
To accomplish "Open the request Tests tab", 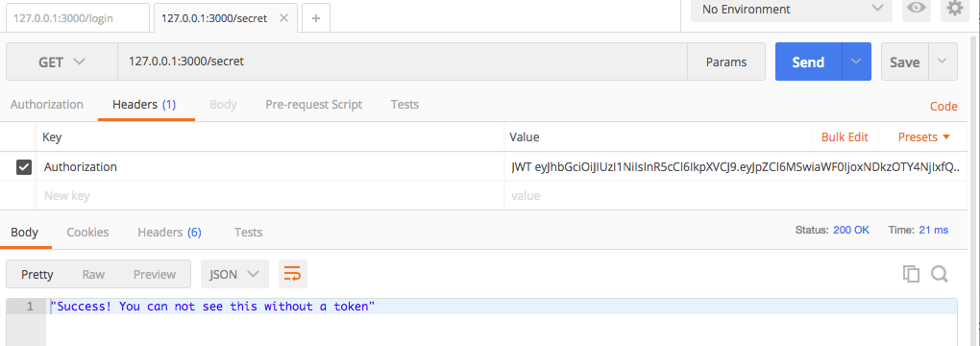I will click(x=404, y=105).
